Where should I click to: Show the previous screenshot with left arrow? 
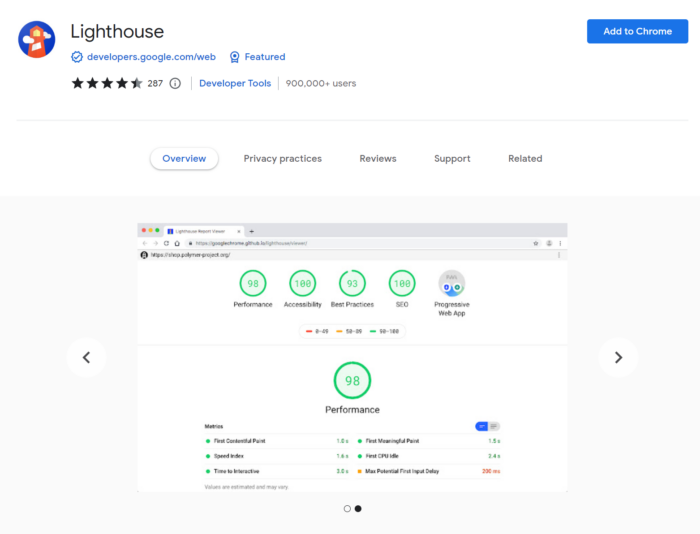pos(86,357)
